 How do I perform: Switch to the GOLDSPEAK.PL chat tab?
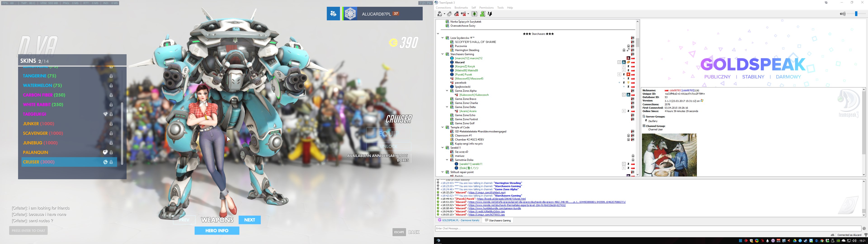pos(459,221)
